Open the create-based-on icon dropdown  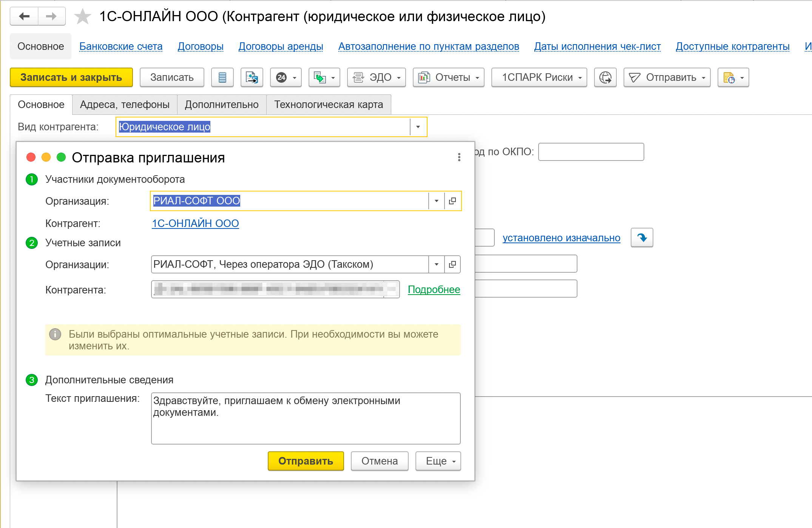[x=324, y=77]
